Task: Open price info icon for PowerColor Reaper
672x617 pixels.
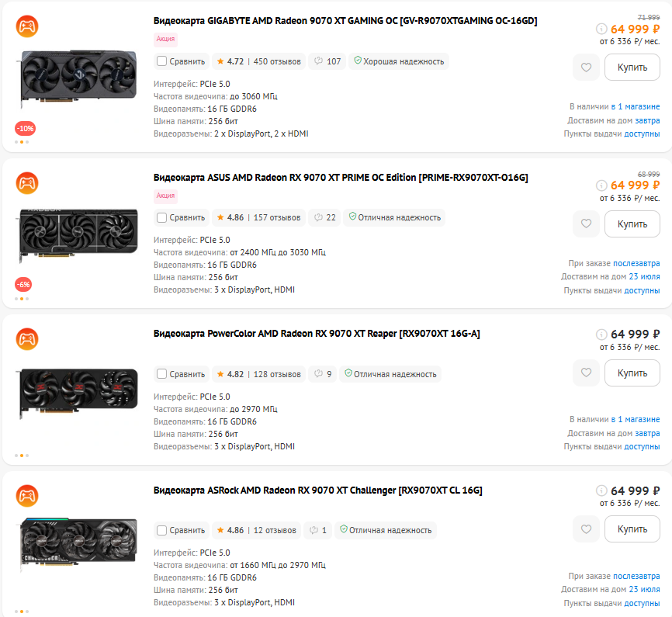Action: [601, 334]
